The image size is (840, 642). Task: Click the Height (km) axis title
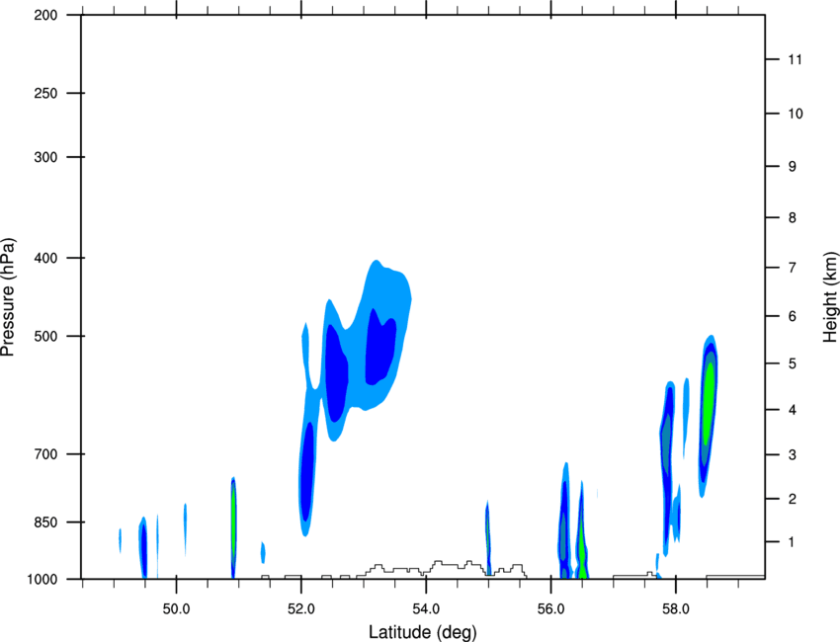click(x=830, y=297)
